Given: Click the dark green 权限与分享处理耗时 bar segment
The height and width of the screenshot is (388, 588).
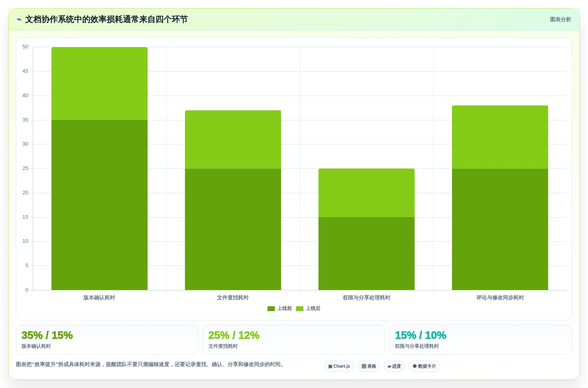Looking at the screenshot, I should (366, 254).
